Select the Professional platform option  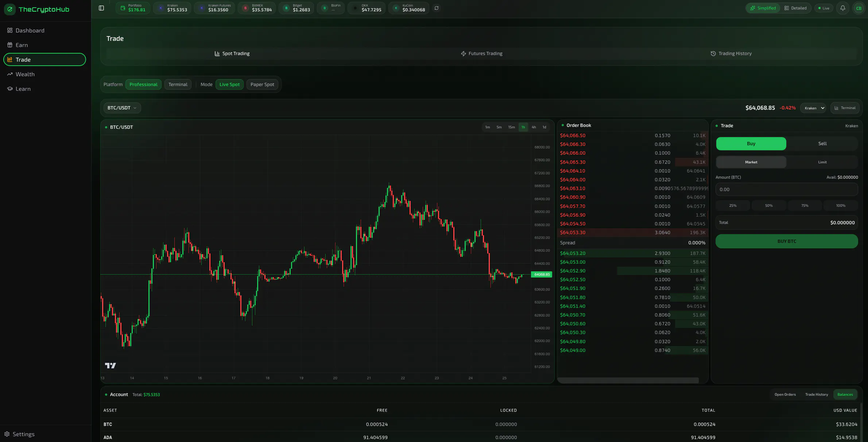pyautogui.click(x=143, y=85)
